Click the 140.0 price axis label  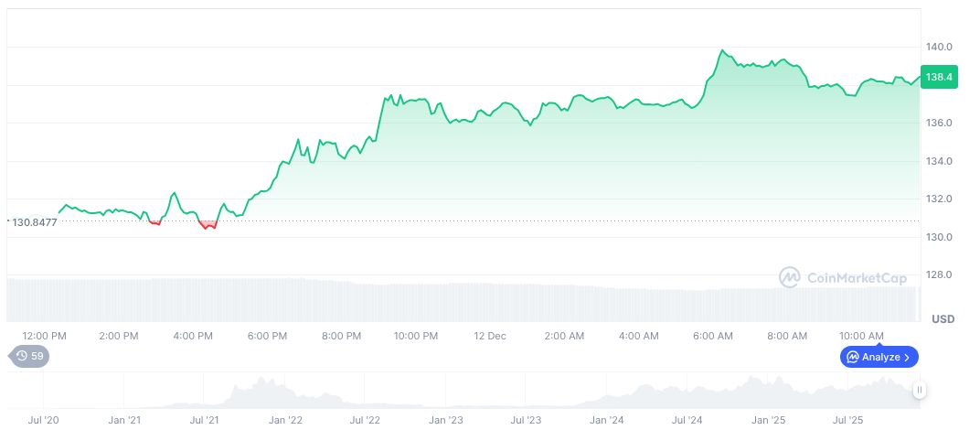point(939,47)
